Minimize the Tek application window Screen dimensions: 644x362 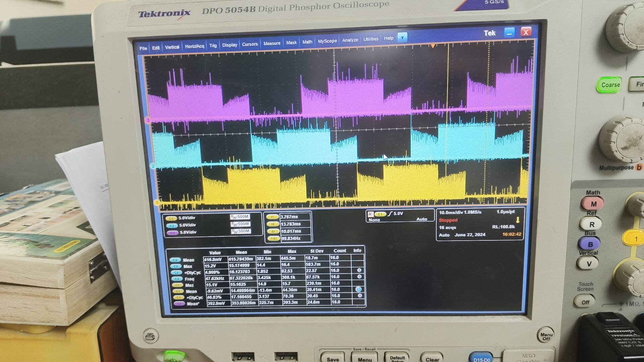[x=509, y=33]
